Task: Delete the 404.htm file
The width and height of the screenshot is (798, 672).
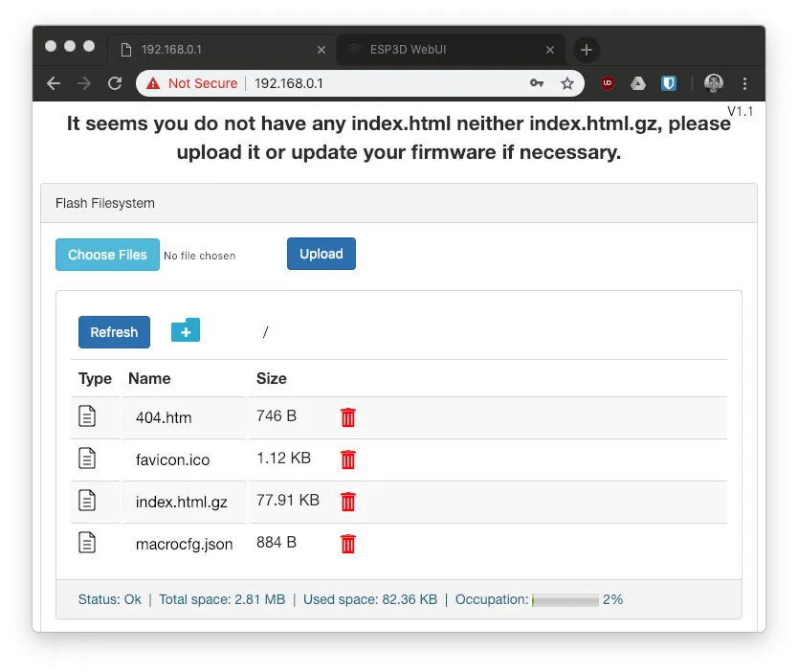Action: [348, 417]
